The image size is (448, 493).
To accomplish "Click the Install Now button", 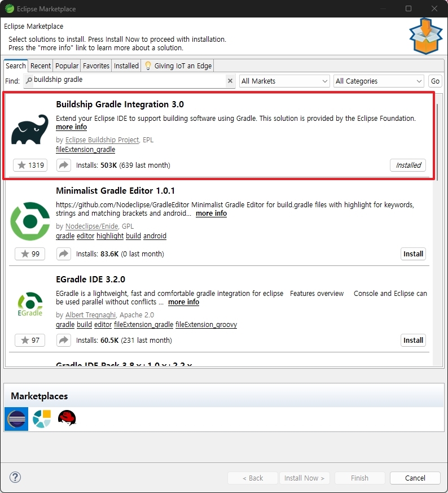I will (x=304, y=478).
